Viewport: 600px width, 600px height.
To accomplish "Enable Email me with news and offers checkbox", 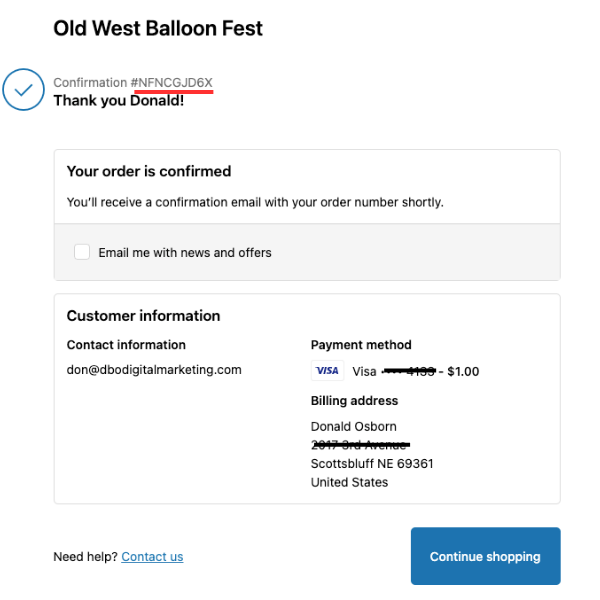I will pyautogui.click(x=82, y=252).
